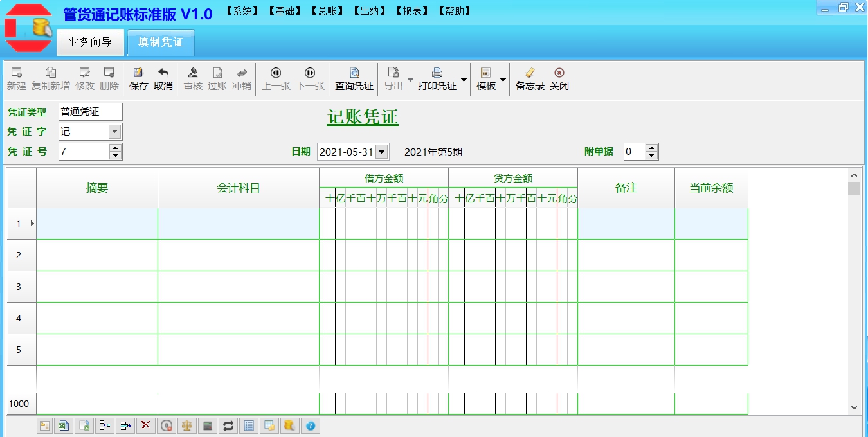The image size is (868, 437).
Task: Click the 删除 delete button
Action: [x=109, y=78]
